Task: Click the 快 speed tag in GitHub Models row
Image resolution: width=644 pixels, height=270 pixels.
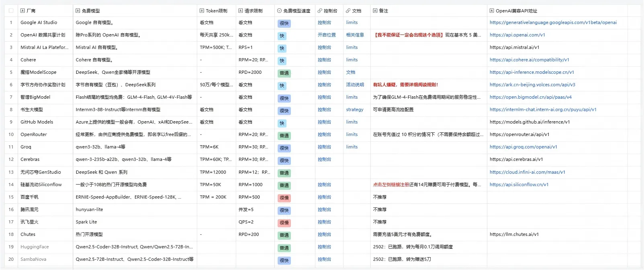Action: tap(282, 124)
